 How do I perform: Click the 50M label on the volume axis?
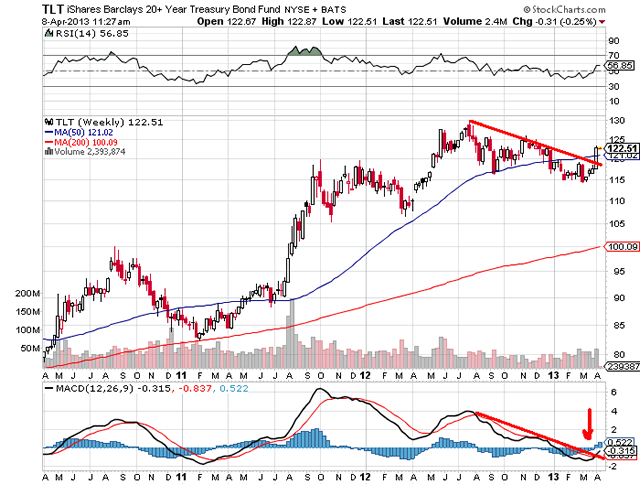[30, 348]
